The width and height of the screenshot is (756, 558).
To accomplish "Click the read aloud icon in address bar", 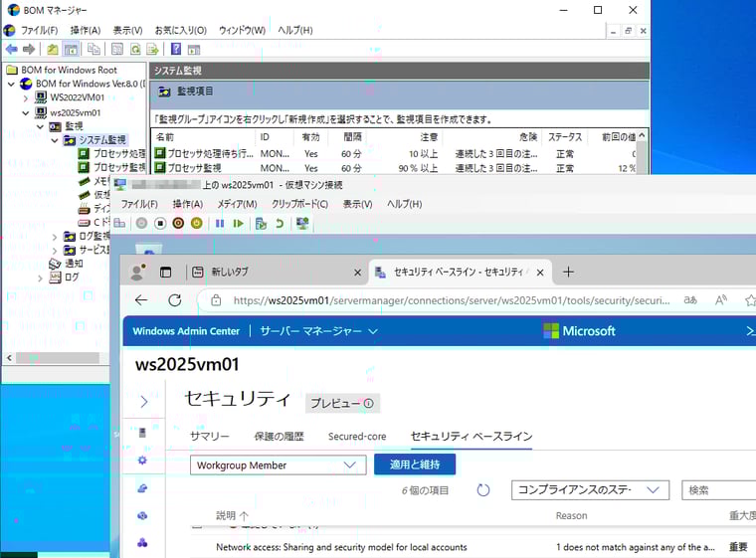I will coord(721,300).
